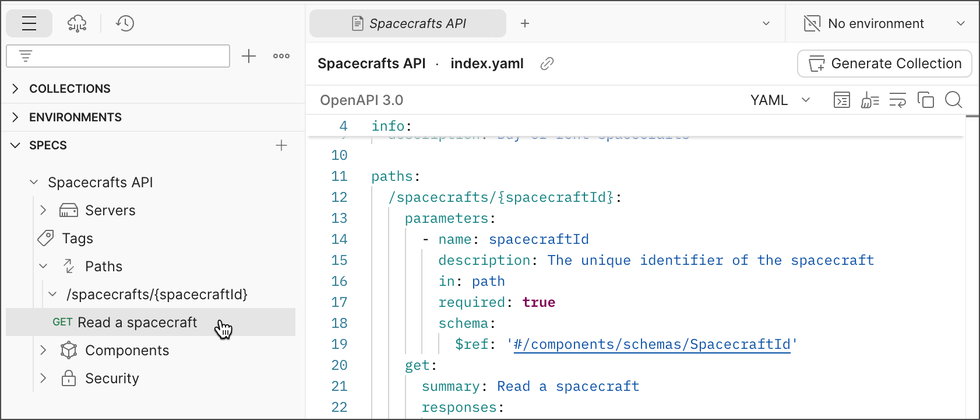Click the editor vertical scrollbar thumb
Viewport: 980px width, 420px height.
(972, 117)
